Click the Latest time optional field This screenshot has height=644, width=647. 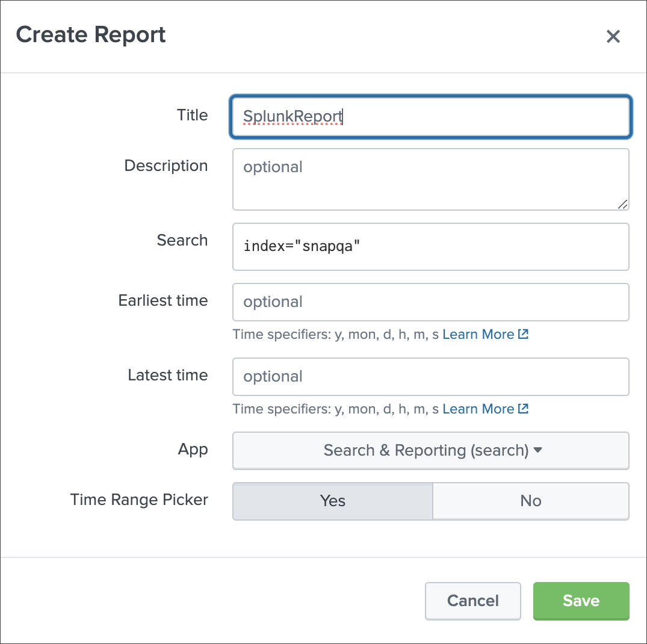pyautogui.click(x=430, y=377)
